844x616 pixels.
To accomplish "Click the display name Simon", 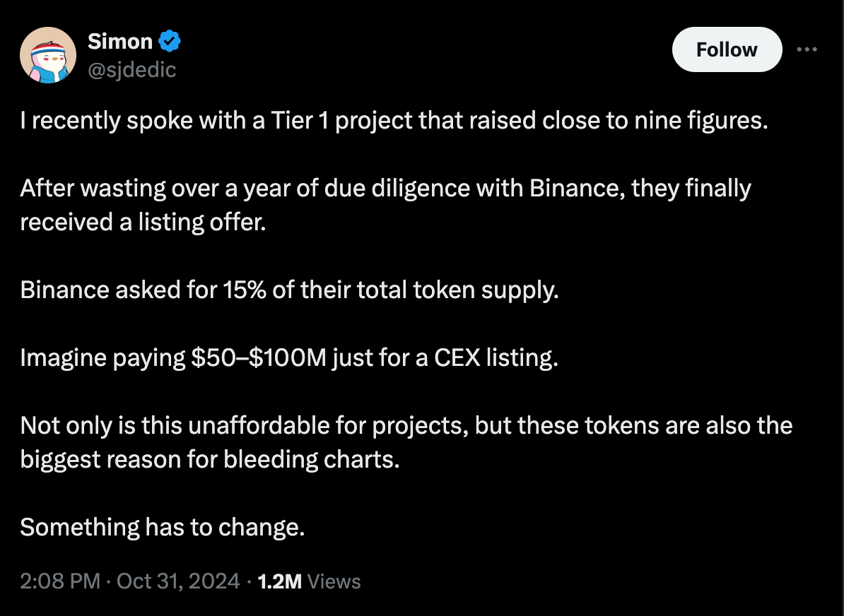I will tap(119, 41).
